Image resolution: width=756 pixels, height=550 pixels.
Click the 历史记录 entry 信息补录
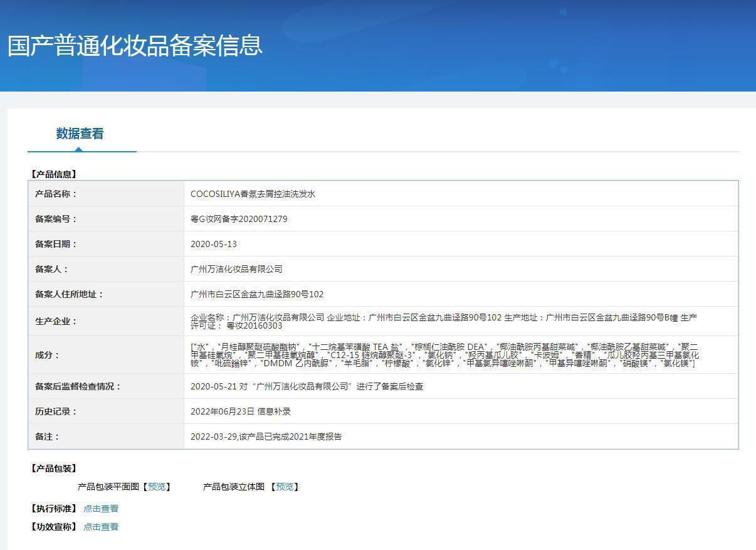click(241, 411)
